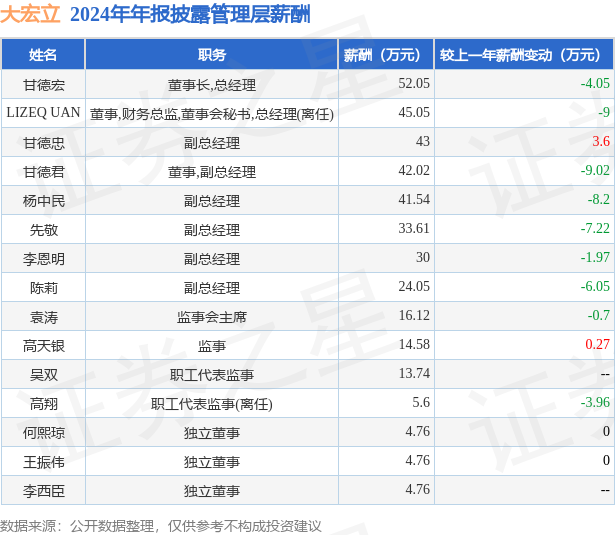Click the name cell 李恩明

tap(44, 259)
